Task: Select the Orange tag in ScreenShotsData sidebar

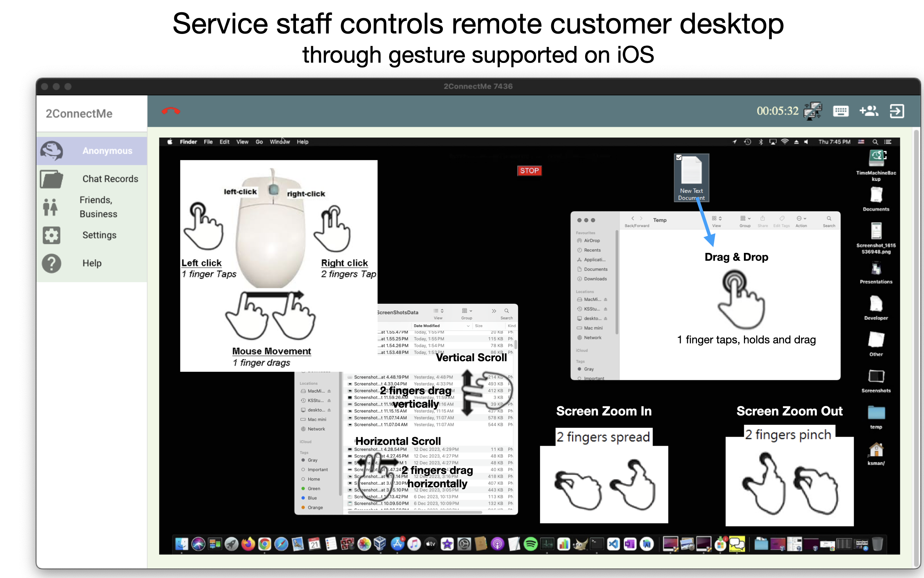Action: click(x=312, y=507)
